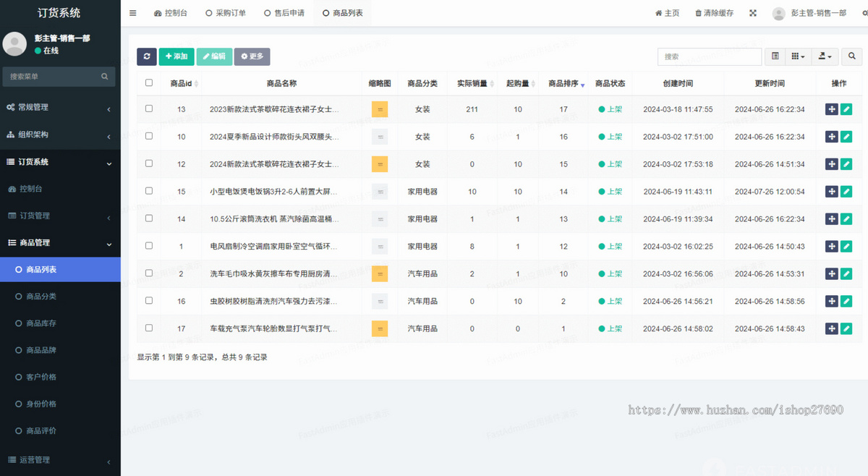Open the columns visibility dropdown
The width and height of the screenshot is (868, 476).
798,56
